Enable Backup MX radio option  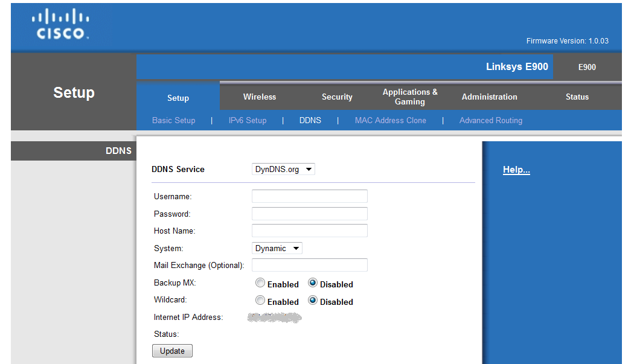(260, 283)
